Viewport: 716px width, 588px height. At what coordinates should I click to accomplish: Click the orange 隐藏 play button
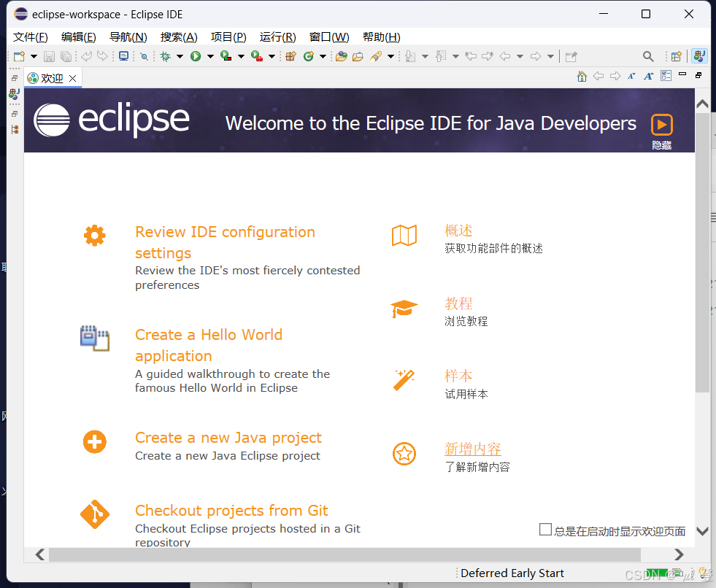click(x=662, y=125)
